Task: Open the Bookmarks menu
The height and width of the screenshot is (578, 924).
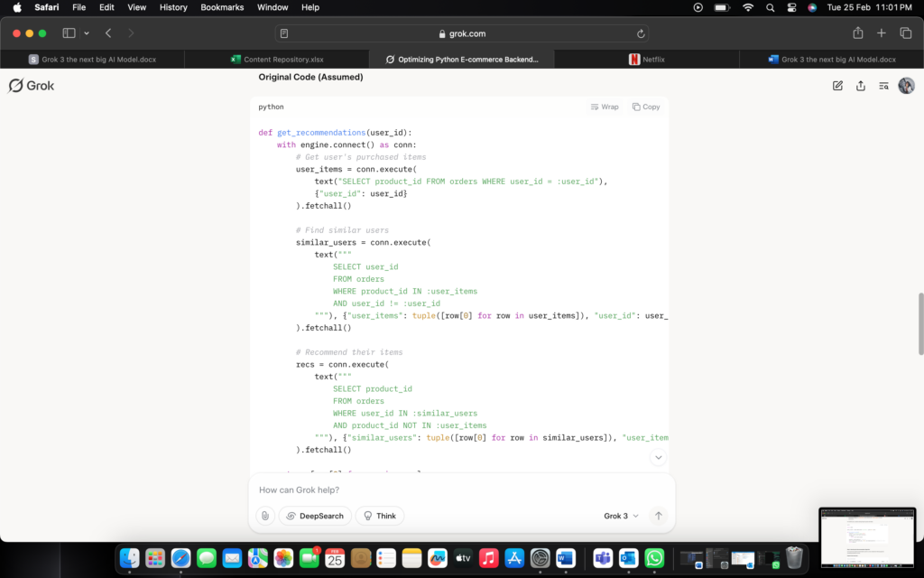Action: pyautogui.click(x=222, y=7)
